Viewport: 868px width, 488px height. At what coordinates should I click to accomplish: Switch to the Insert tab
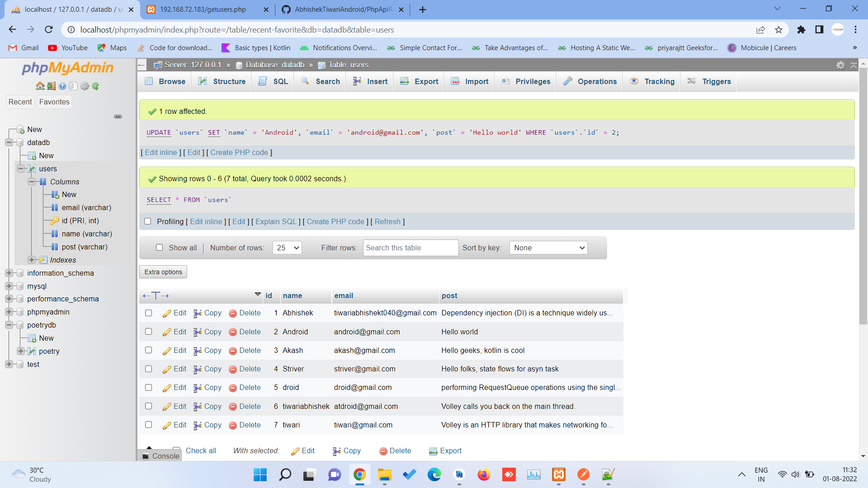click(x=370, y=81)
